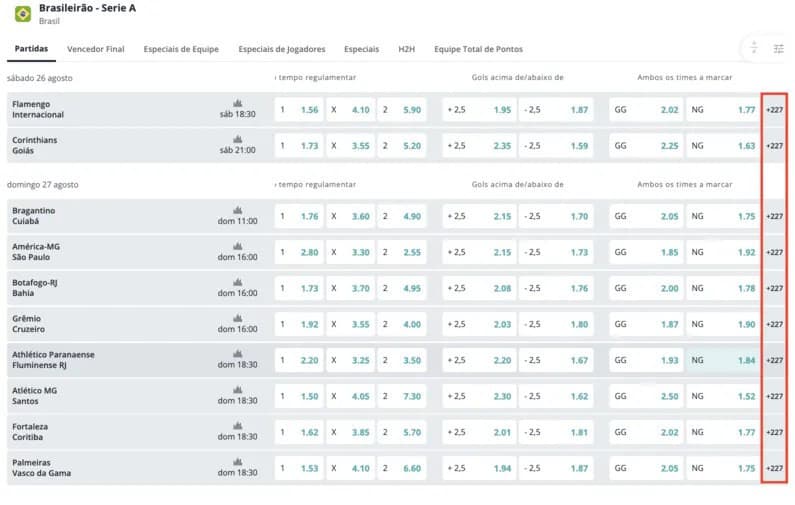Click the domingo 27 agosto date header

[43, 185]
